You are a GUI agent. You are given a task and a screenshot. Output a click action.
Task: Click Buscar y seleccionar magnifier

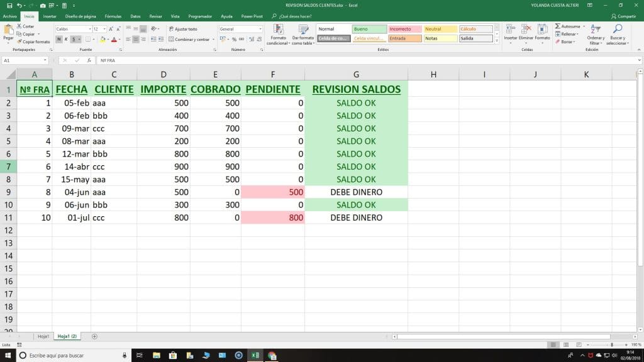tap(618, 29)
